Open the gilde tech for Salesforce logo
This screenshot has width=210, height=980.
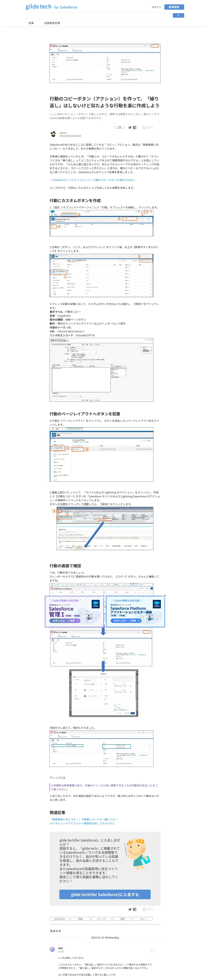52,7
